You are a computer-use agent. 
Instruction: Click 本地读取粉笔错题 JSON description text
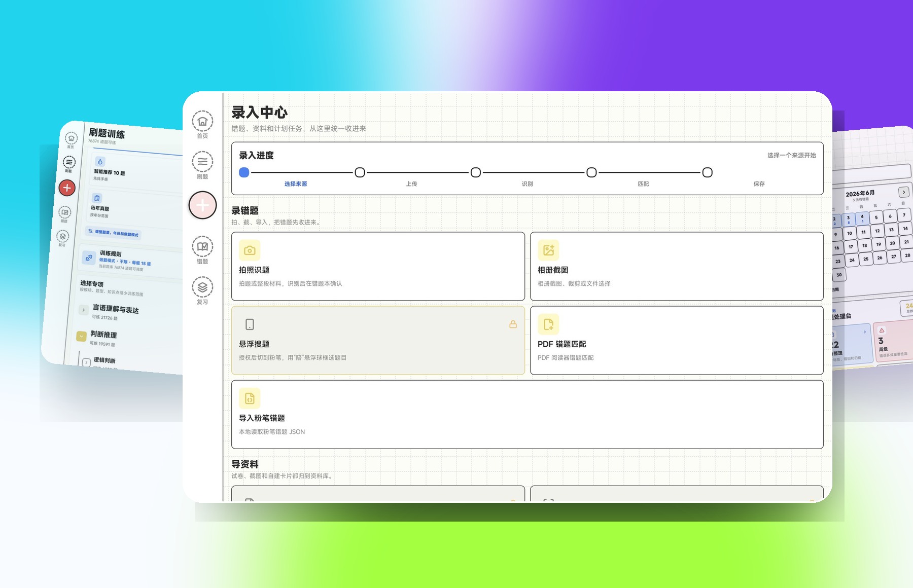[272, 432]
